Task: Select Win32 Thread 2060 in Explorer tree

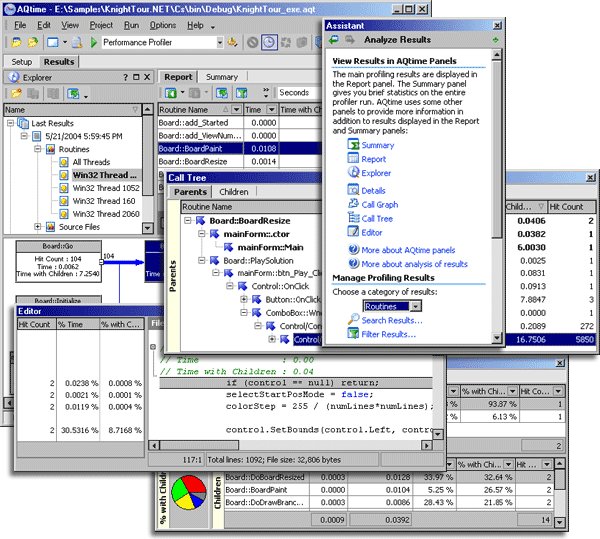Action: (106, 214)
